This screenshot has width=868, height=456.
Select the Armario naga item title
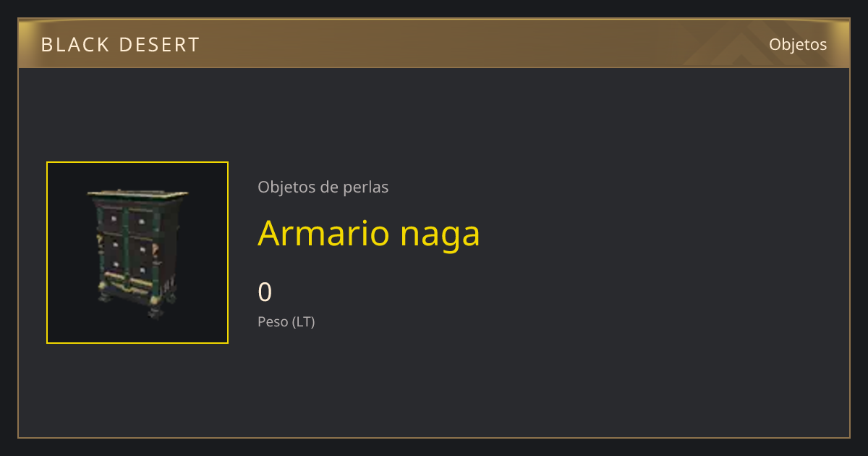tap(369, 233)
